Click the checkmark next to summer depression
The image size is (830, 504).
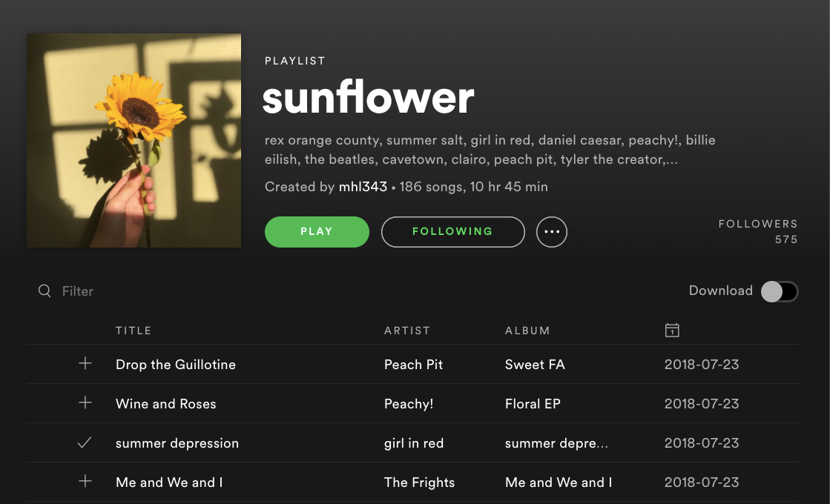[x=85, y=442]
